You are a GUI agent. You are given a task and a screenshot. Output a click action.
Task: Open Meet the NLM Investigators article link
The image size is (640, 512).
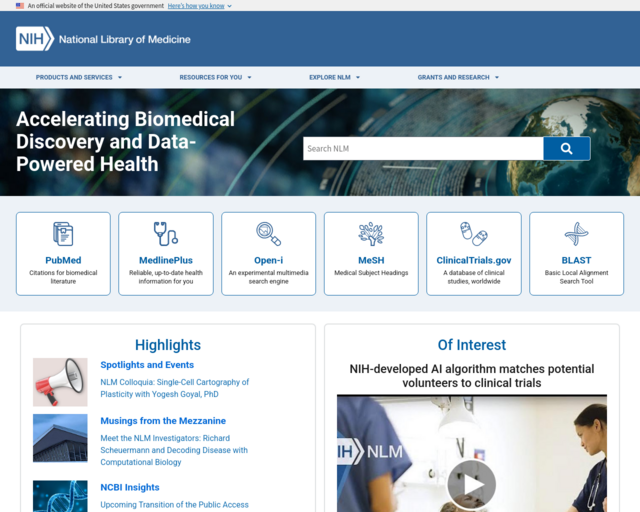[174, 450]
